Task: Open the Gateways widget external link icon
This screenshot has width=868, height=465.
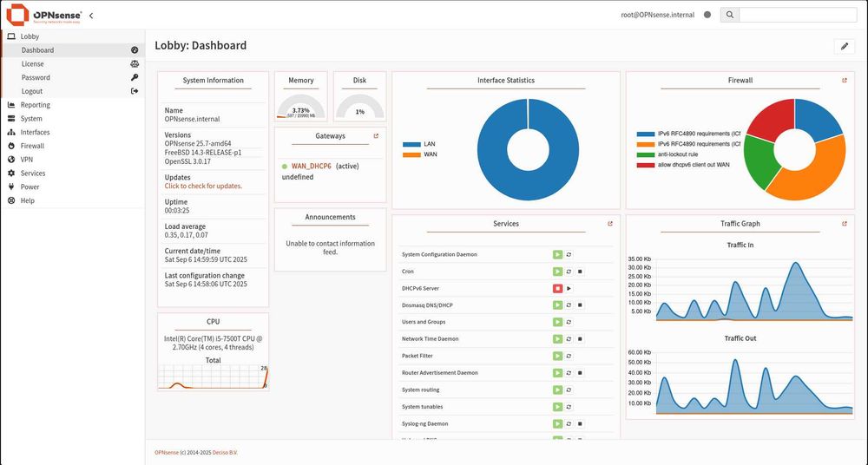Action: point(376,135)
